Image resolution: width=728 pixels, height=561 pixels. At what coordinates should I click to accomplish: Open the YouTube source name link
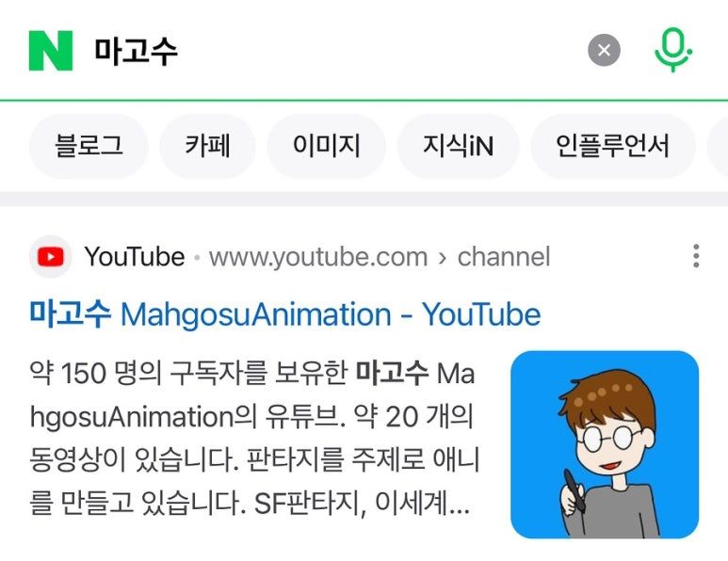134,257
